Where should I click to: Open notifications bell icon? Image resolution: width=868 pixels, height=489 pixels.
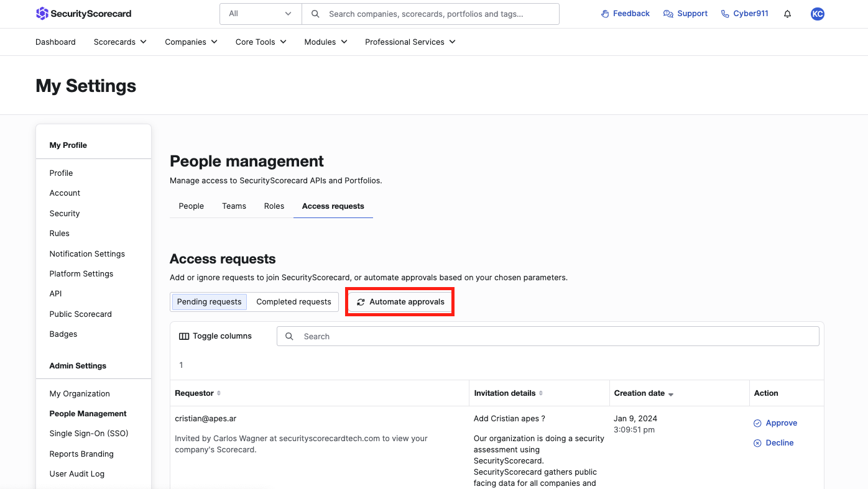[787, 14]
